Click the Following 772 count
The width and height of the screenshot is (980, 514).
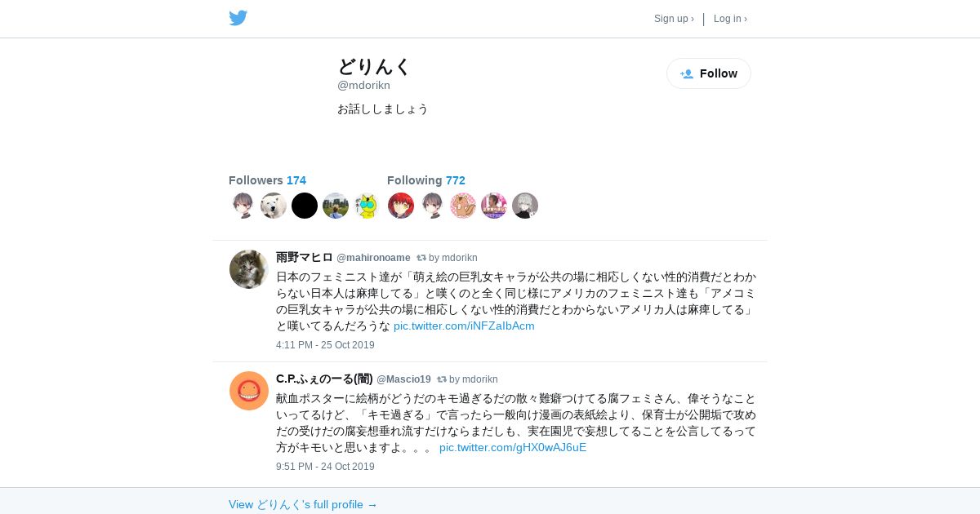pyautogui.click(x=426, y=180)
